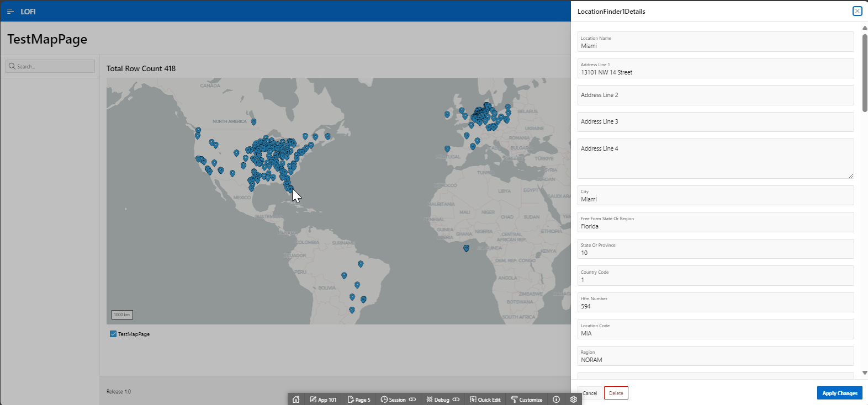Click the Delete button
Screen dimensions: 868x405
tap(616, 393)
